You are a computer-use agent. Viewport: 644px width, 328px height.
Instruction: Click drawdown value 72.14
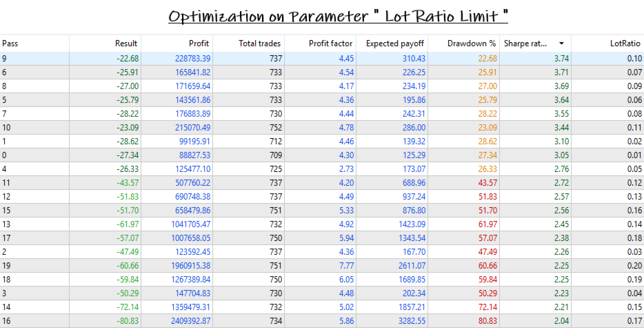487,307
